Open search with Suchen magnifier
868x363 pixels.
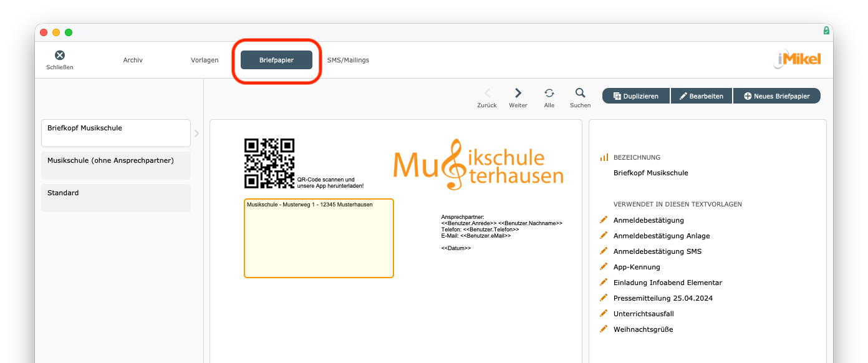(581, 93)
